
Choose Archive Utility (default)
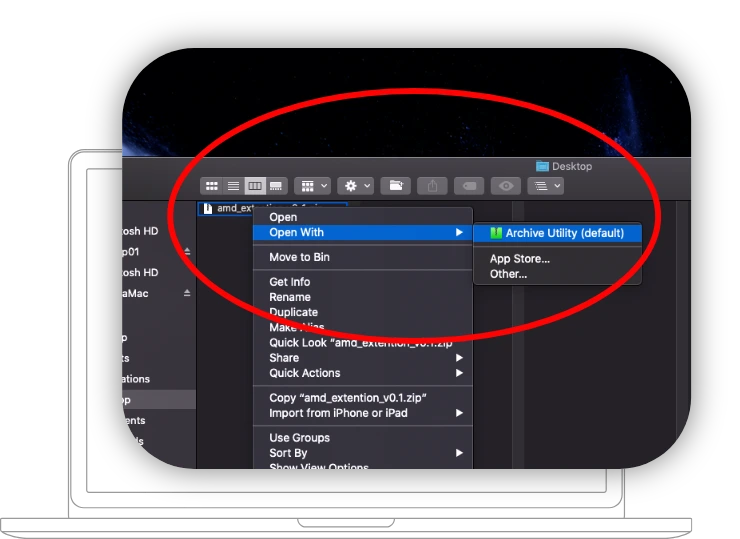[557, 233]
